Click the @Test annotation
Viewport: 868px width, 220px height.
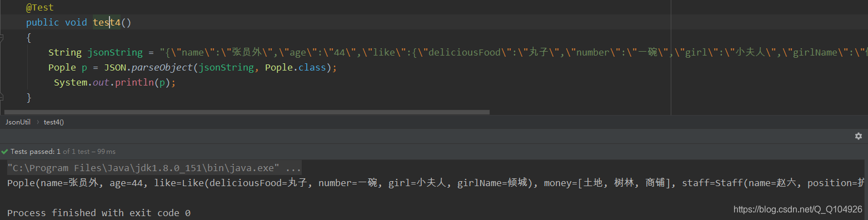[x=40, y=8]
